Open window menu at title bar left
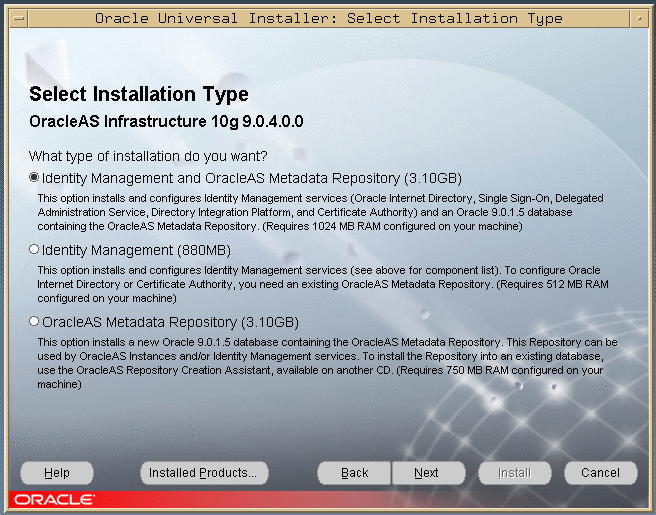The image size is (656, 515). [x=19, y=18]
